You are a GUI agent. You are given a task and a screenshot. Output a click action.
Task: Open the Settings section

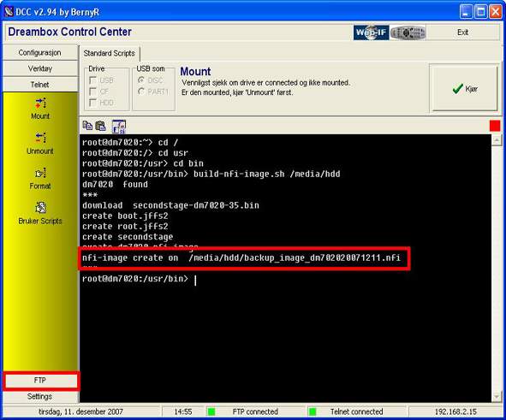point(40,396)
